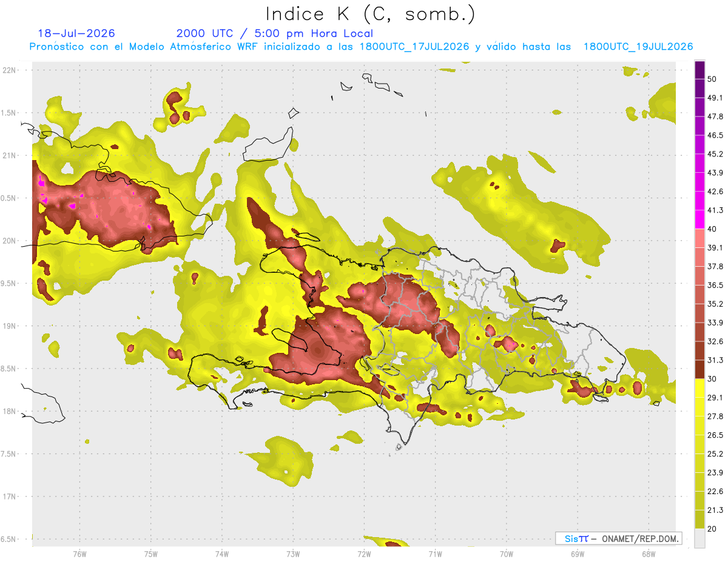728x562 pixels.
Task: Click the "21.3" value on the color scale
Action: 716,510
